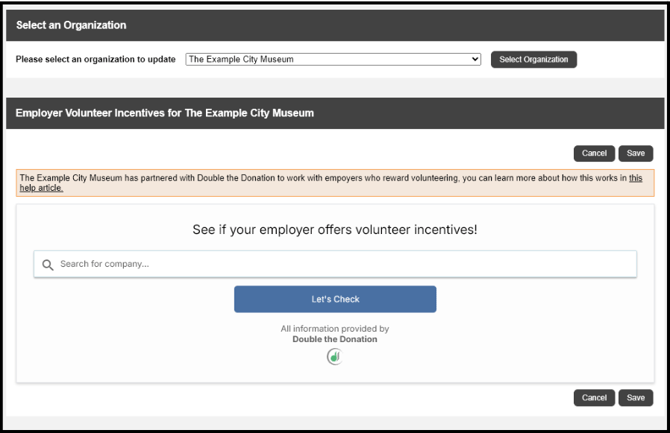Click the top Cancel button

click(x=594, y=153)
